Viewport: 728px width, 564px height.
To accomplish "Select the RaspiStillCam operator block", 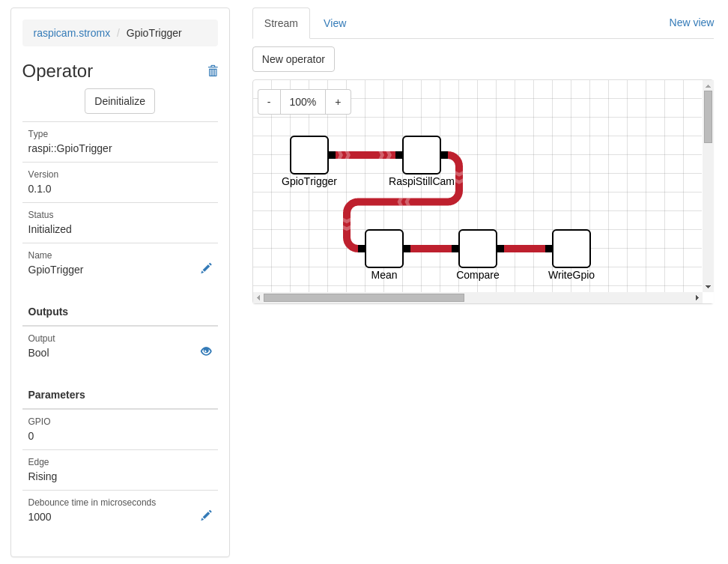I will pyautogui.click(x=422, y=155).
